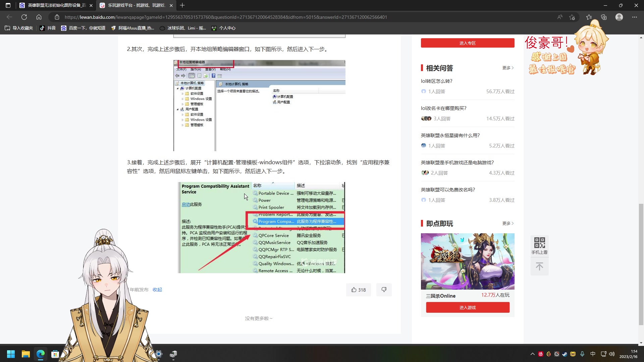Click the red 进入专区 button
Viewport: 644px width, 362px height.
[468, 43]
